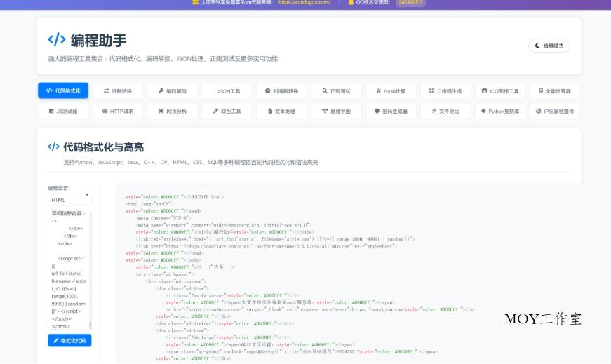Select the 思维导图 diagram icon tool

(336, 111)
